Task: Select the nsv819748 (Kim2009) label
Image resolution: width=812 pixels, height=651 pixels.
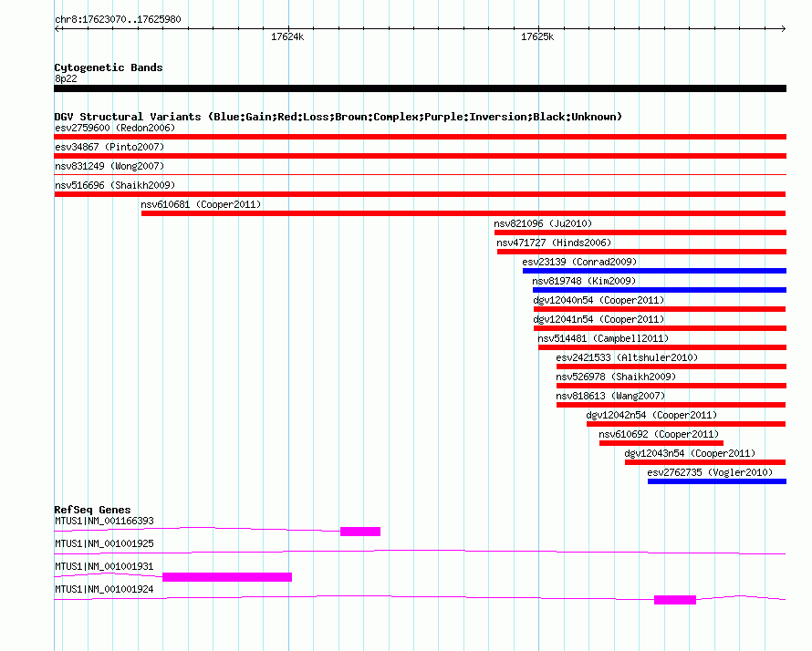Action: 584,281
